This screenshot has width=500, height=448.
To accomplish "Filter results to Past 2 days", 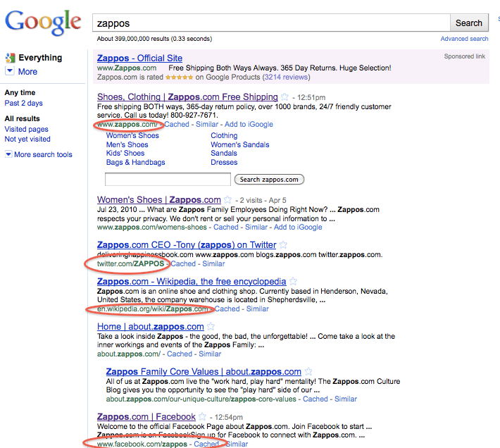I will coord(23,104).
